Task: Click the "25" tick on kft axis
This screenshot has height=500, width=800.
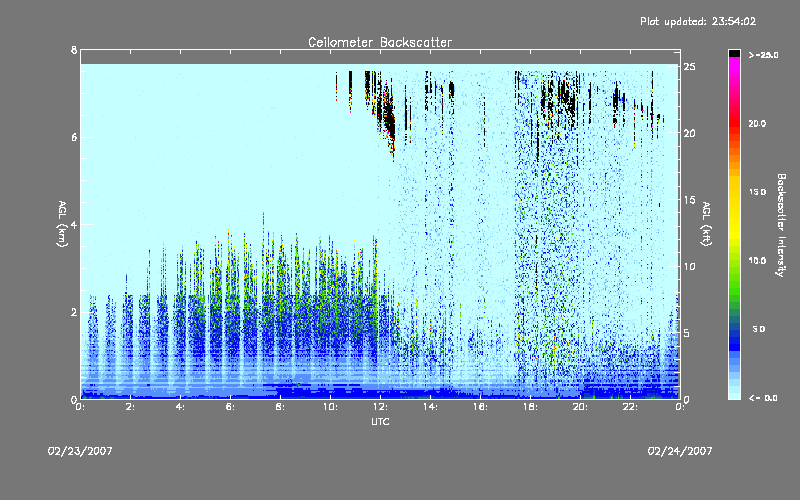Action: 689,67
